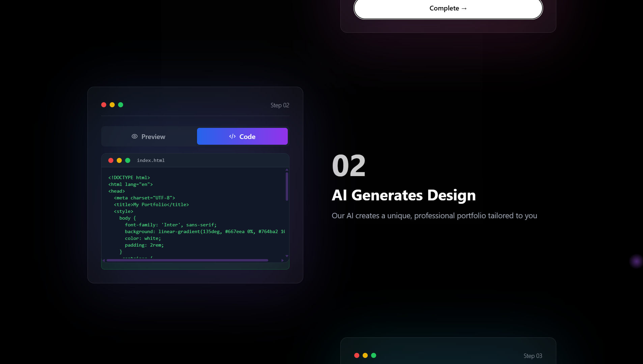Click the vertical scrollbar down arrow
Viewport: 643px width, 364px height.
point(286,256)
